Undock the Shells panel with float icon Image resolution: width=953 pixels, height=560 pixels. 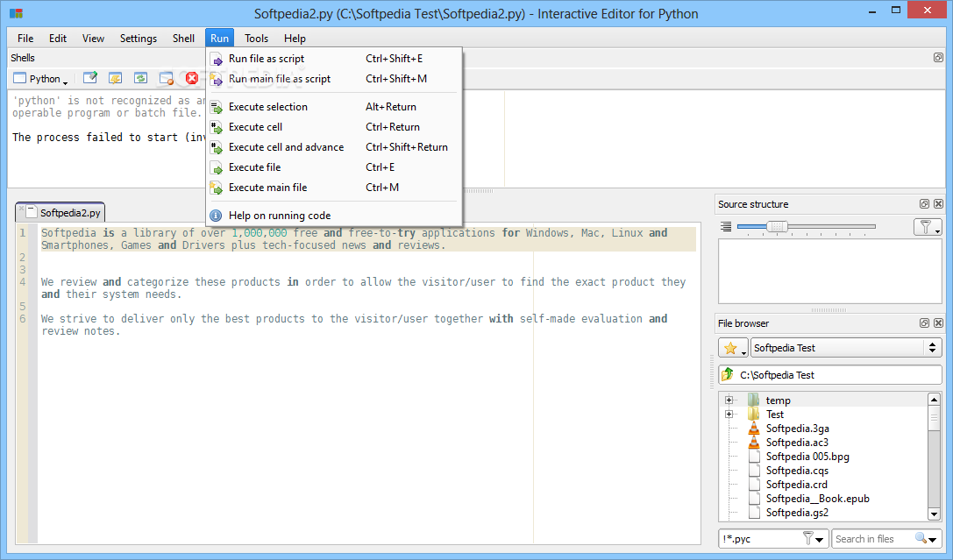point(938,58)
